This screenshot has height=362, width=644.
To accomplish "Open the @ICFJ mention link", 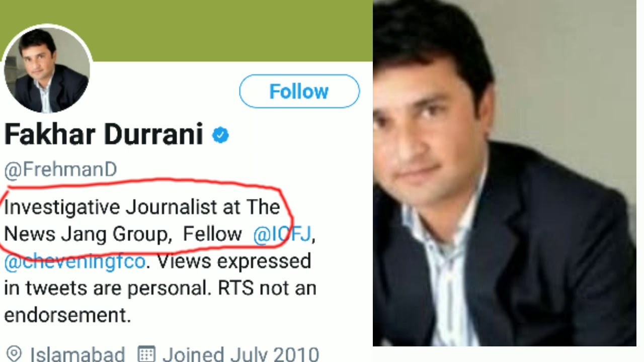I will pos(282,234).
